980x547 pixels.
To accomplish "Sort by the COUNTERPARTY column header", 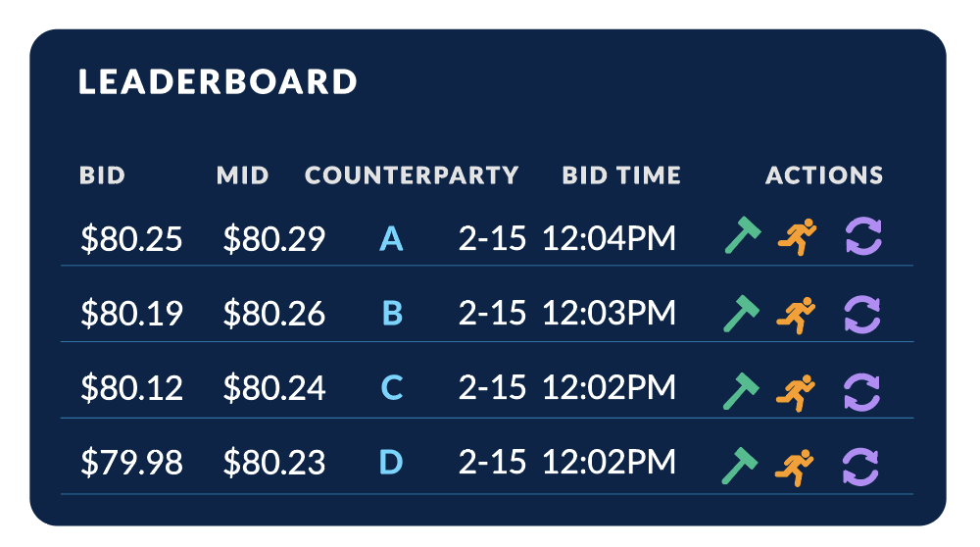I will (412, 175).
